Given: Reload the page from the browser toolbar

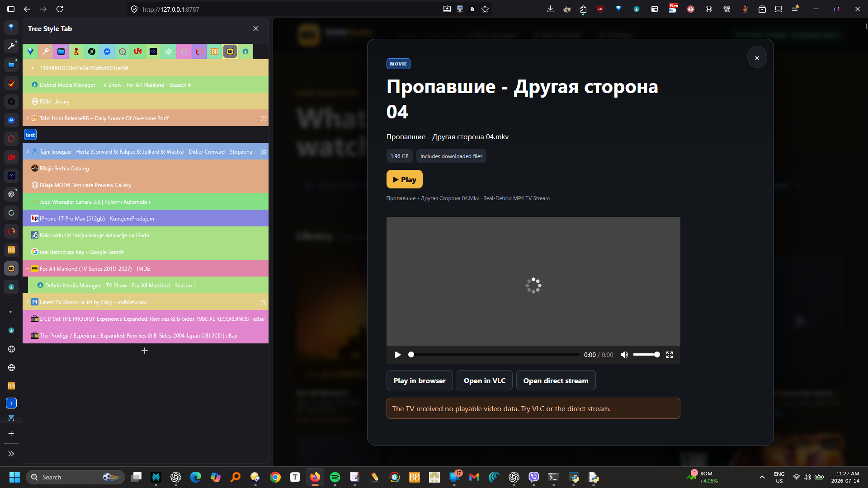Looking at the screenshot, I should [60, 9].
